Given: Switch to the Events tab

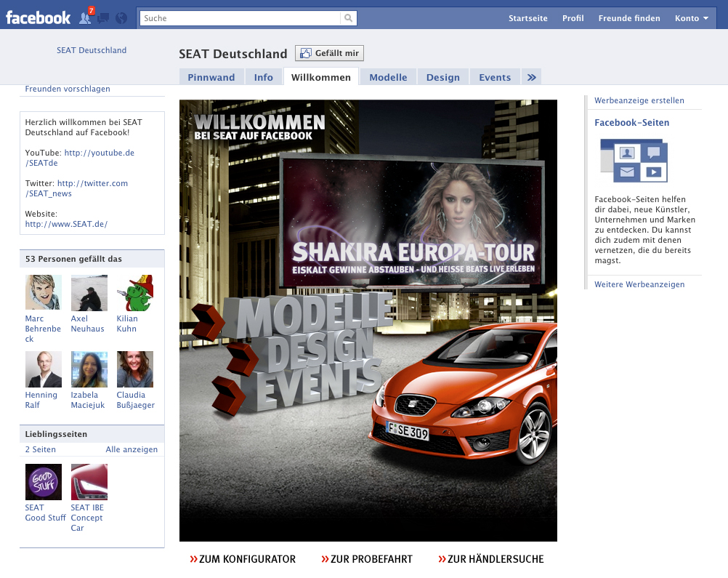Looking at the screenshot, I should (495, 77).
